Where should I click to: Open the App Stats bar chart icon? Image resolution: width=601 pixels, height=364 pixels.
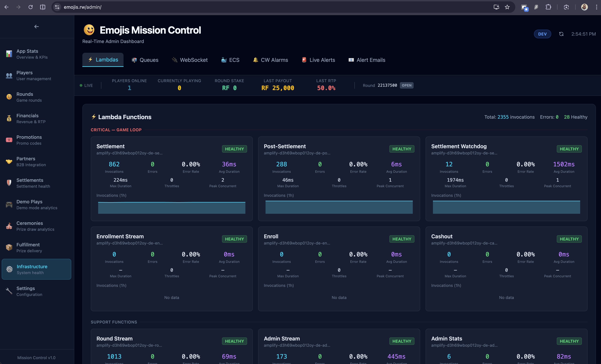pyautogui.click(x=9, y=54)
